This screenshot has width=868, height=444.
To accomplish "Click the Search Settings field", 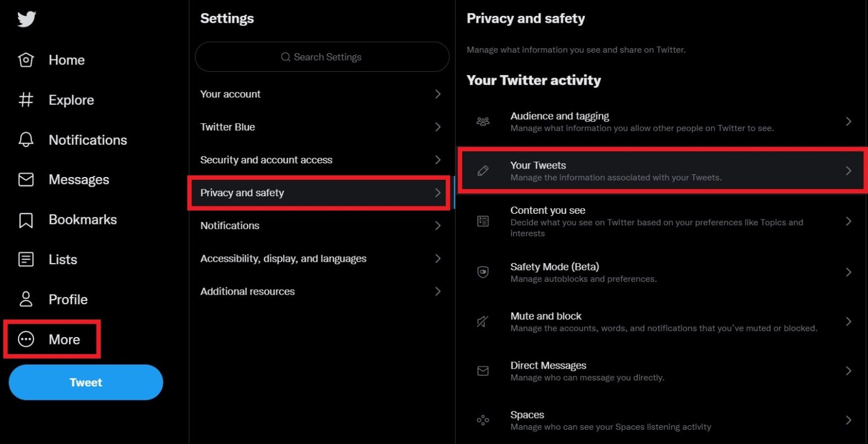I will click(x=321, y=57).
